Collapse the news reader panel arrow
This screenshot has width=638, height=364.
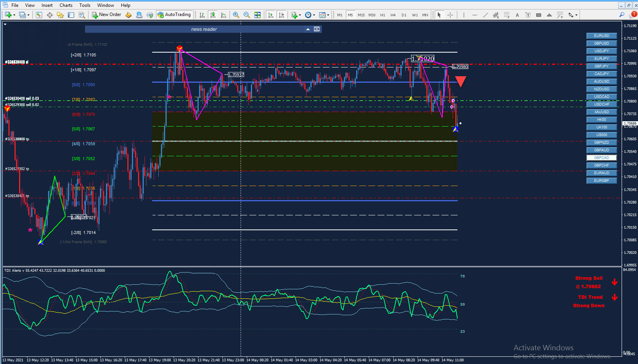point(308,29)
